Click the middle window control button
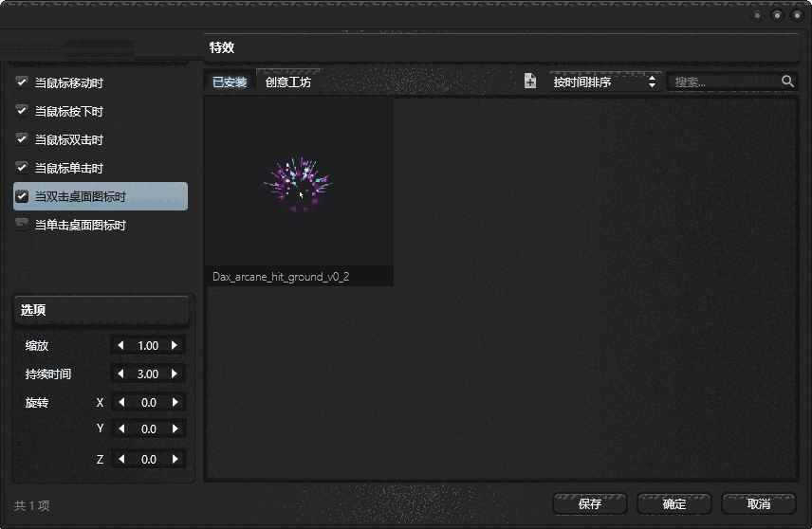This screenshot has height=529, width=812. [777, 15]
